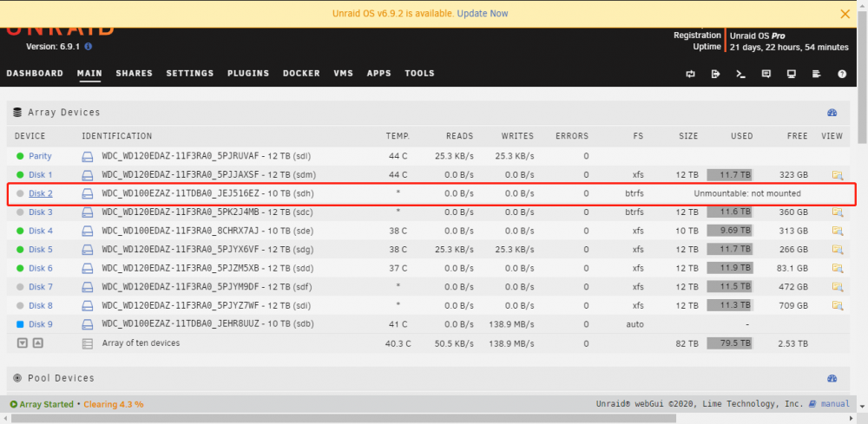Click the 'Unmountable: not mounted' text
The image size is (868, 424).
tap(747, 193)
